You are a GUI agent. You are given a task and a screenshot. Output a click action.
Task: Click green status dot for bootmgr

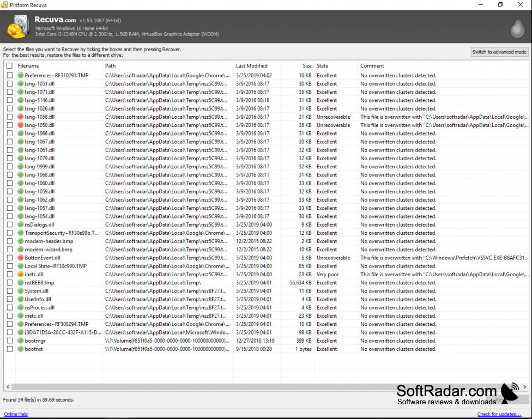20,341
